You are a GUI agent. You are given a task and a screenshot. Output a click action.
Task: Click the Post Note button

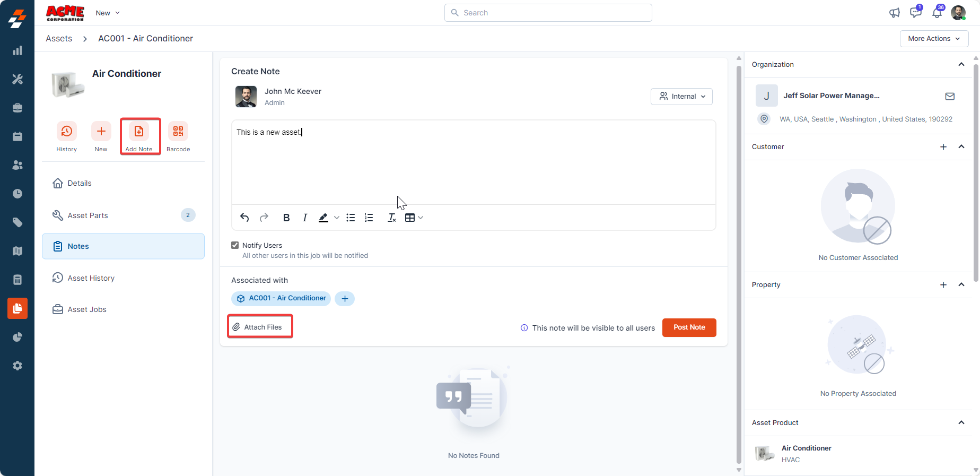689,327
